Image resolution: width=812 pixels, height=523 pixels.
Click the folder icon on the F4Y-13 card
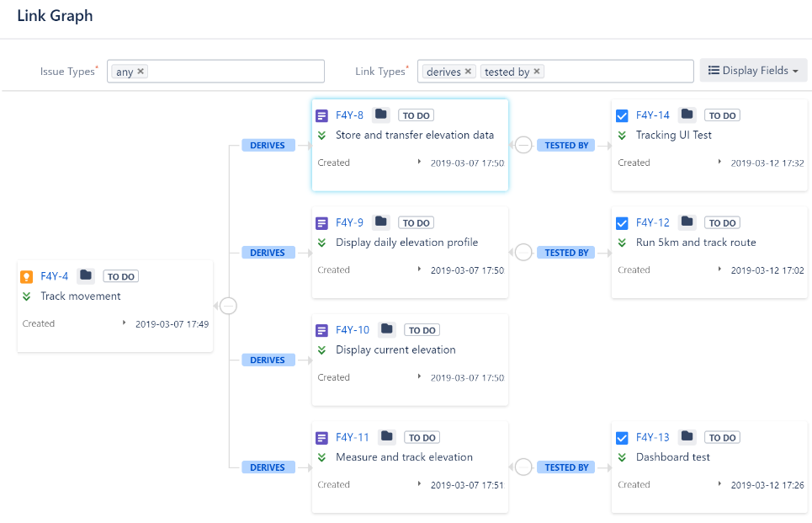coord(687,437)
